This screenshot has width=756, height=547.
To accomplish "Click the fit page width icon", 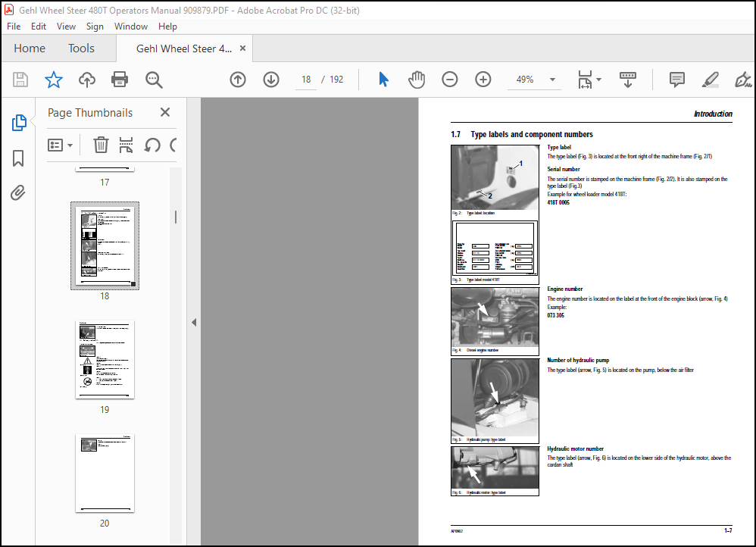I will pyautogui.click(x=585, y=80).
